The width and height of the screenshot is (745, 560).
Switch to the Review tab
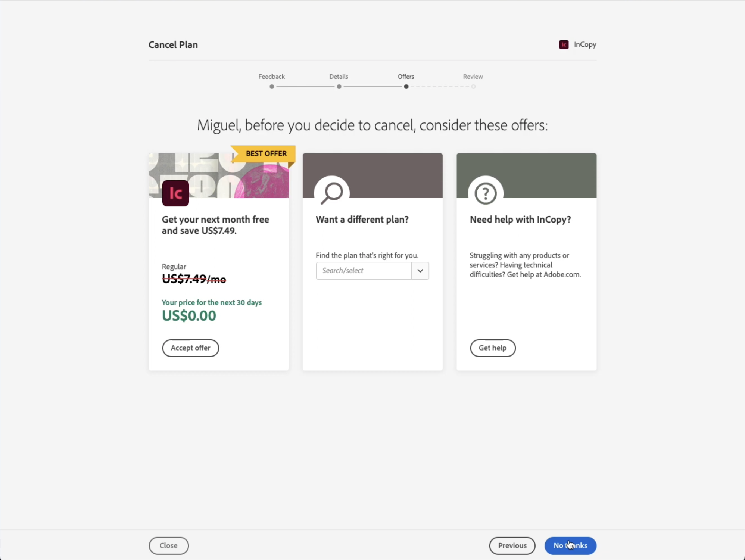[473, 76]
